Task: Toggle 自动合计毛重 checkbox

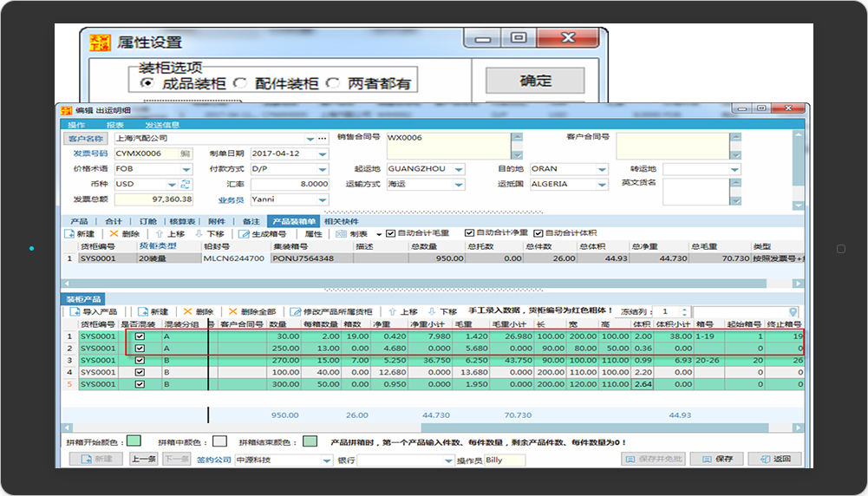Action: click(x=390, y=233)
